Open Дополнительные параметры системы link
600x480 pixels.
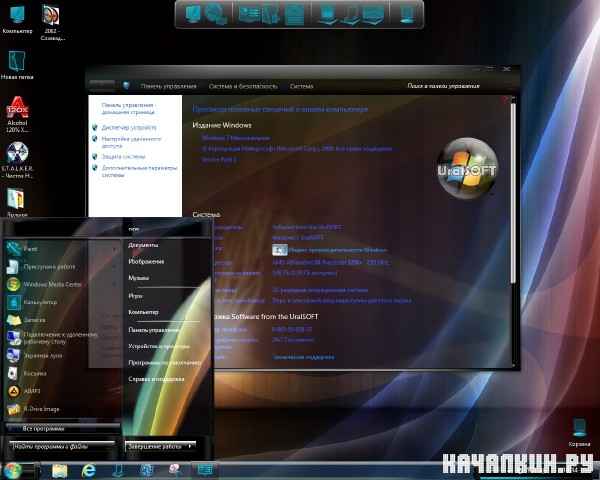point(139,171)
